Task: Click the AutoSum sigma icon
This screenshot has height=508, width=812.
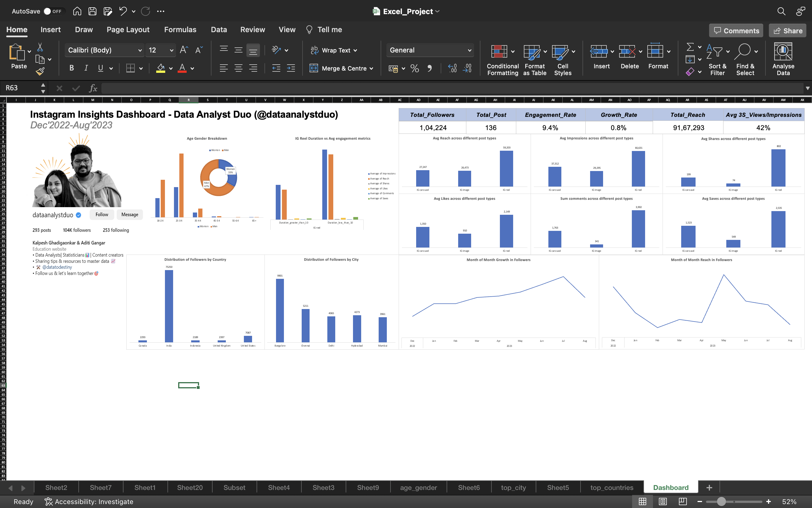Action: (x=690, y=47)
